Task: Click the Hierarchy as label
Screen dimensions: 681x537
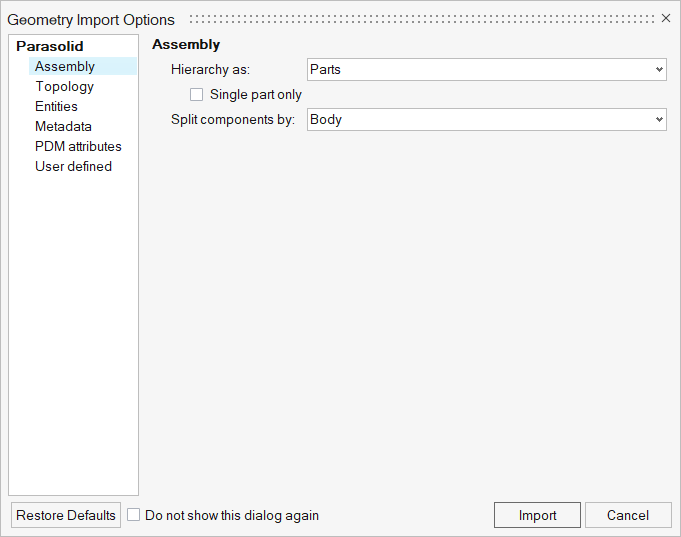Action: tap(210, 69)
